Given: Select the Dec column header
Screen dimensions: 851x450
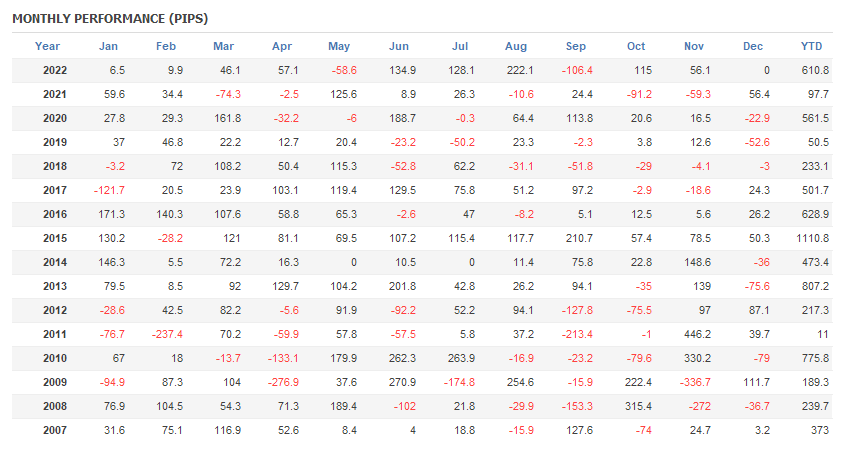Looking at the screenshot, I should click(753, 46).
